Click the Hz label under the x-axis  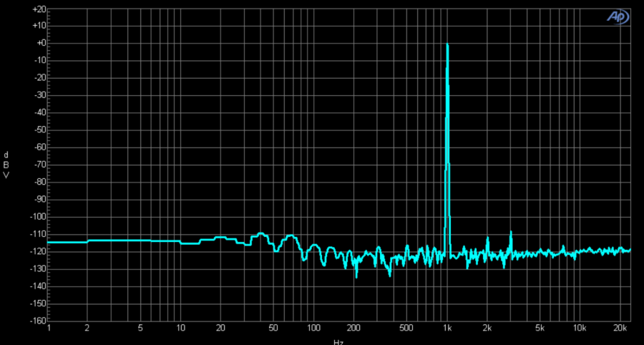[338, 341]
